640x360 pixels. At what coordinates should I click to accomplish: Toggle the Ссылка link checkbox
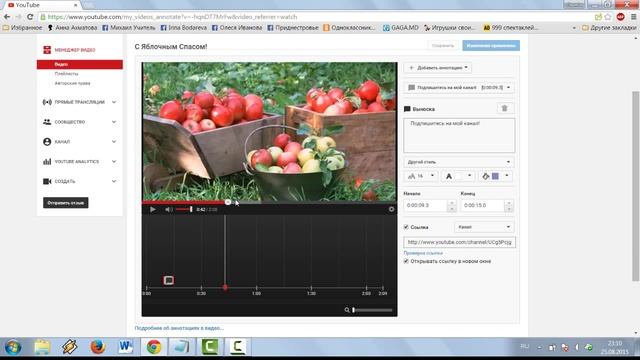point(406,227)
